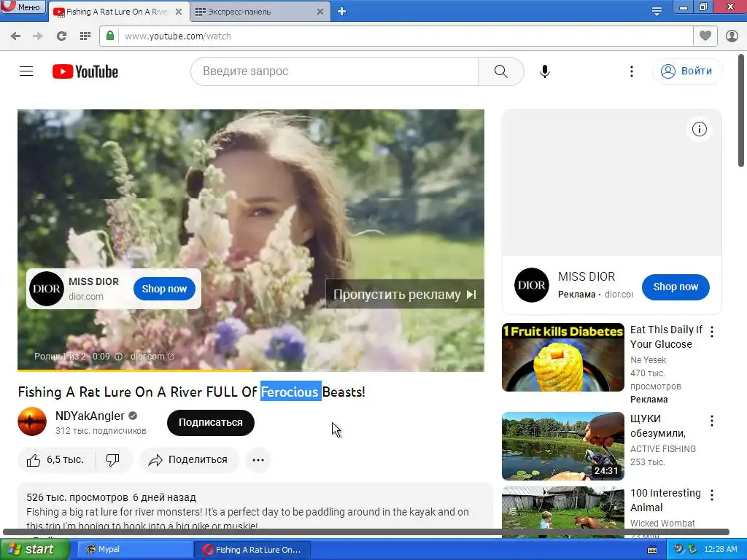Open the ACTIVE FISHING channel text
The width and height of the screenshot is (747, 560).
click(x=662, y=449)
